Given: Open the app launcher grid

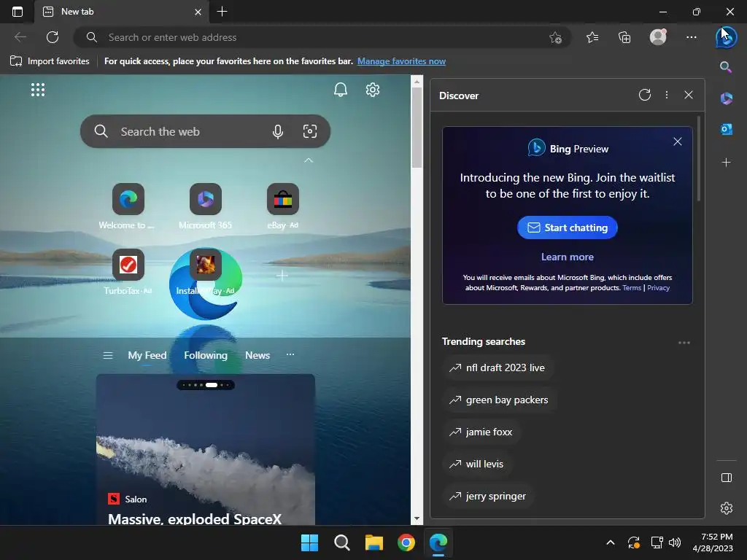Looking at the screenshot, I should click(x=38, y=90).
